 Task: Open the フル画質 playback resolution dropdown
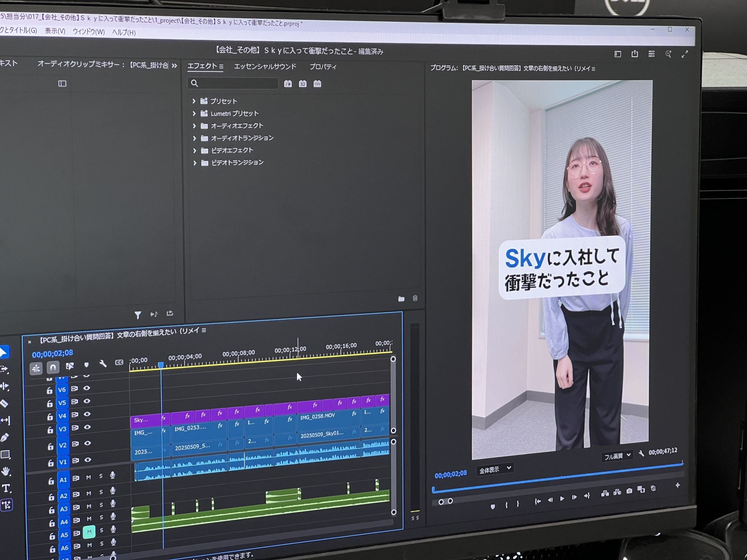pyautogui.click(x=617, y=456)
